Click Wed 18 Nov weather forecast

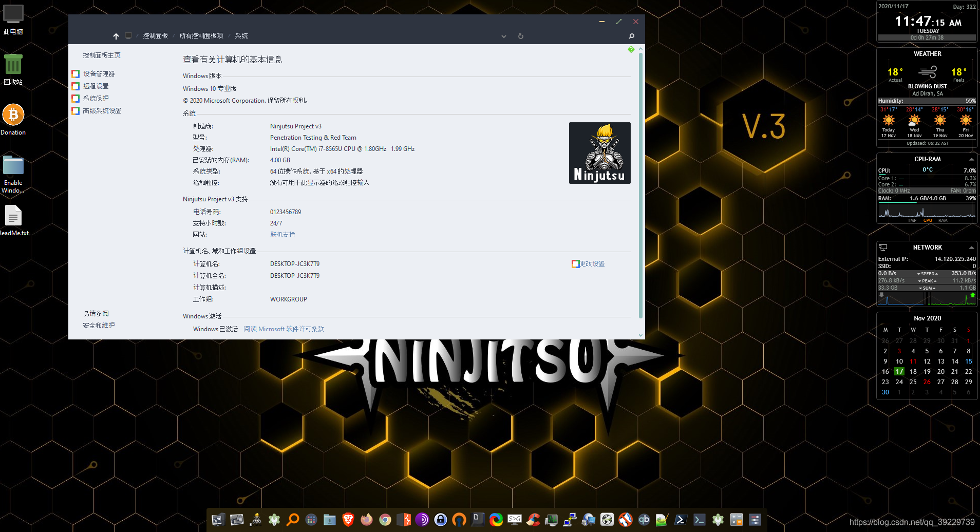pos(914,123)
